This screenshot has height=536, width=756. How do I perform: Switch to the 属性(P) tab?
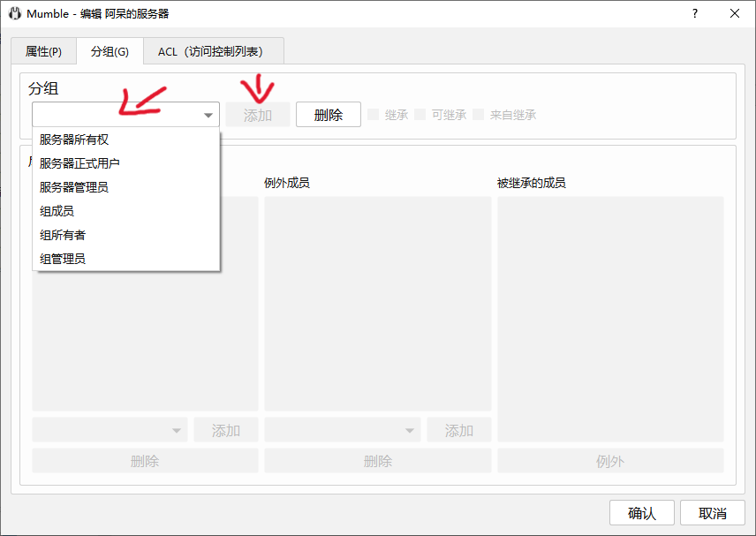point(43,51)
